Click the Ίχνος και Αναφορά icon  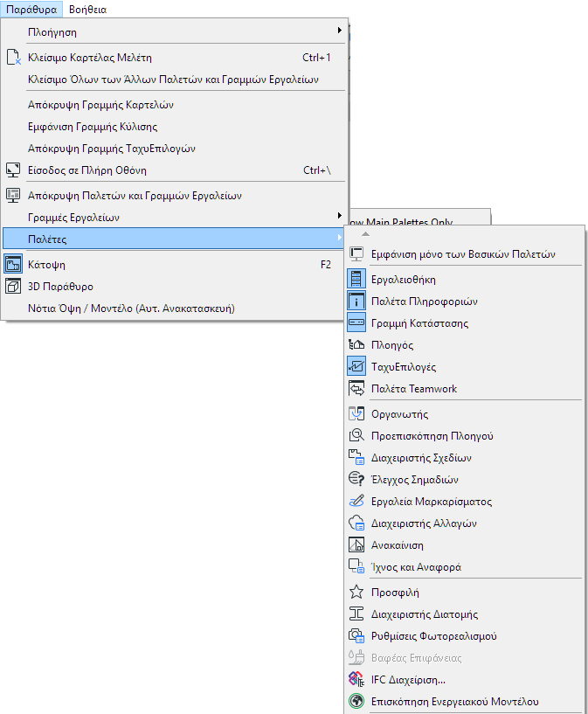[356, 567]
